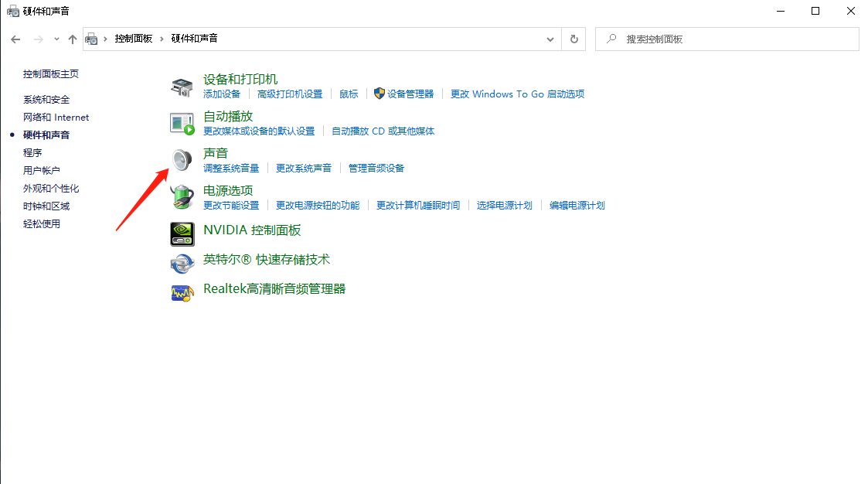The width and height of the screenshot is (868, 484).
Task: Select 程序 in the sidebar
Action: coord(32,153)
